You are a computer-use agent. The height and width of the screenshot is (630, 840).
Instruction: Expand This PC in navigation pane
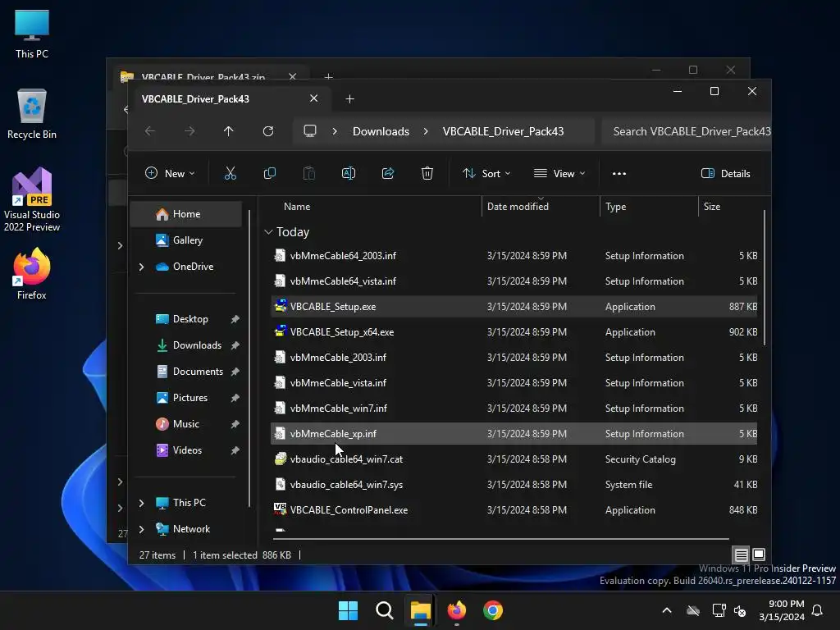pos(141,503)
